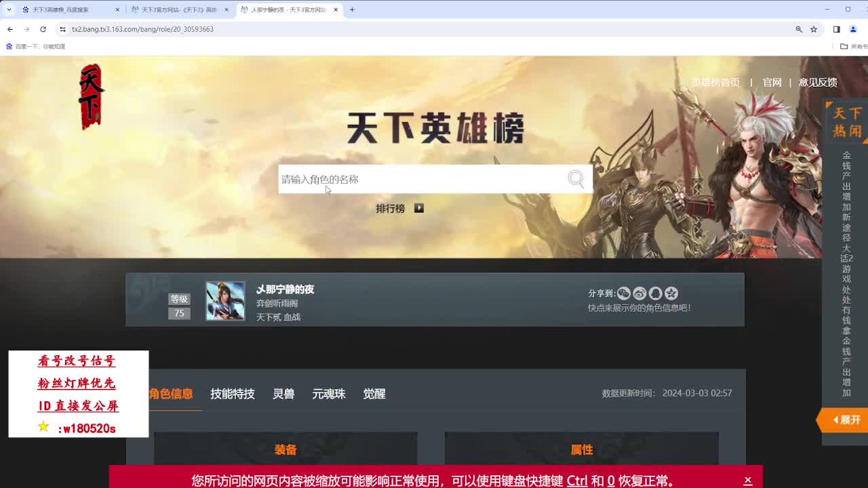Click the Ctrl shortcut link in red banner
The height and width of the screenshot is (488, 868).
[577, 481]
